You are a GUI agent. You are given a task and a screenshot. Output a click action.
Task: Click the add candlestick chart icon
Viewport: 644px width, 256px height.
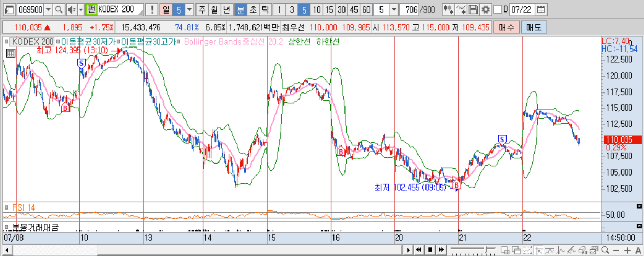coord(447,9)
